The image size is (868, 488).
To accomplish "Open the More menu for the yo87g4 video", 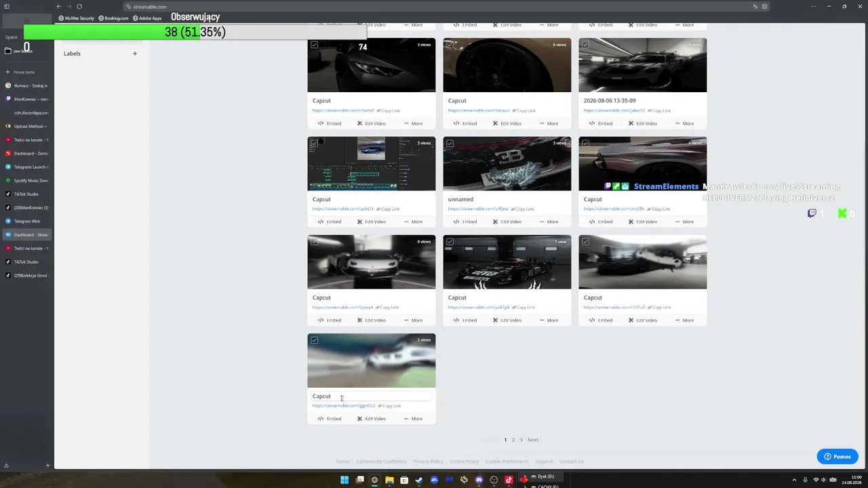I will [x=549, y=320].
